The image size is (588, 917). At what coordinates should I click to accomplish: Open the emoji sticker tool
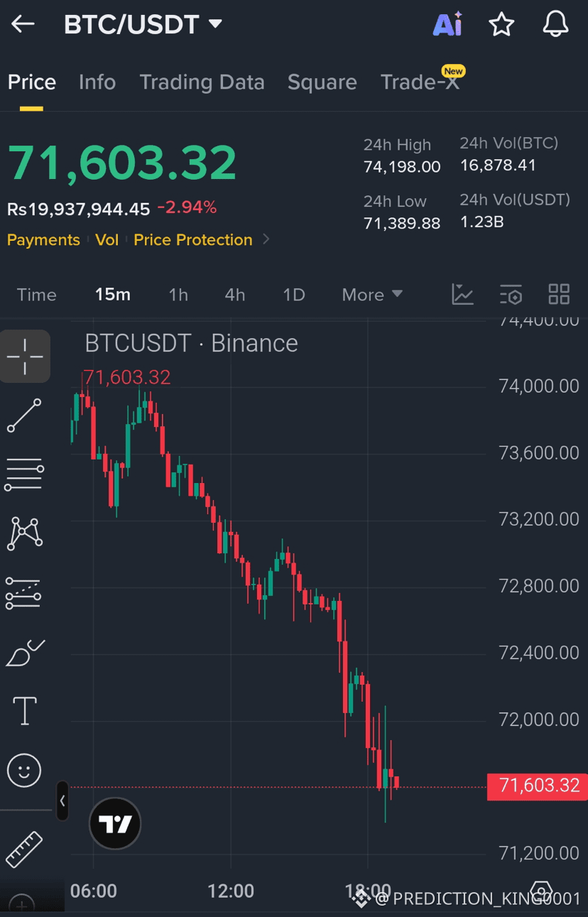coord(24,771)
